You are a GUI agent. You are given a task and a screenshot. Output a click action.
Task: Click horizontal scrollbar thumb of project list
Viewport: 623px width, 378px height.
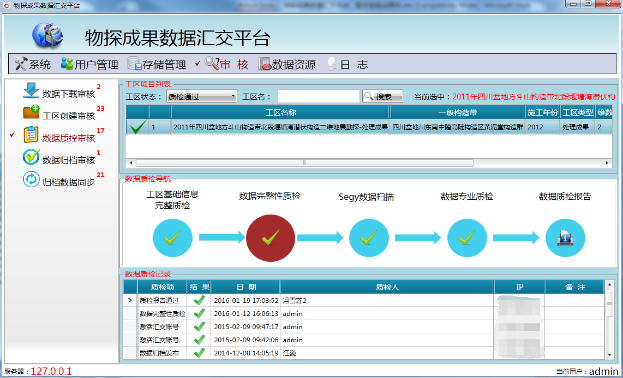304,163
